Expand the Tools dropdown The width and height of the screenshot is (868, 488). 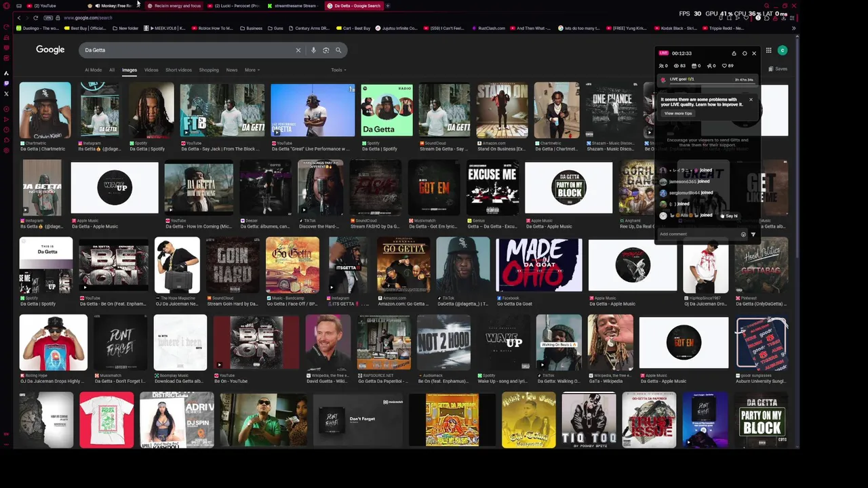(338, 70)
